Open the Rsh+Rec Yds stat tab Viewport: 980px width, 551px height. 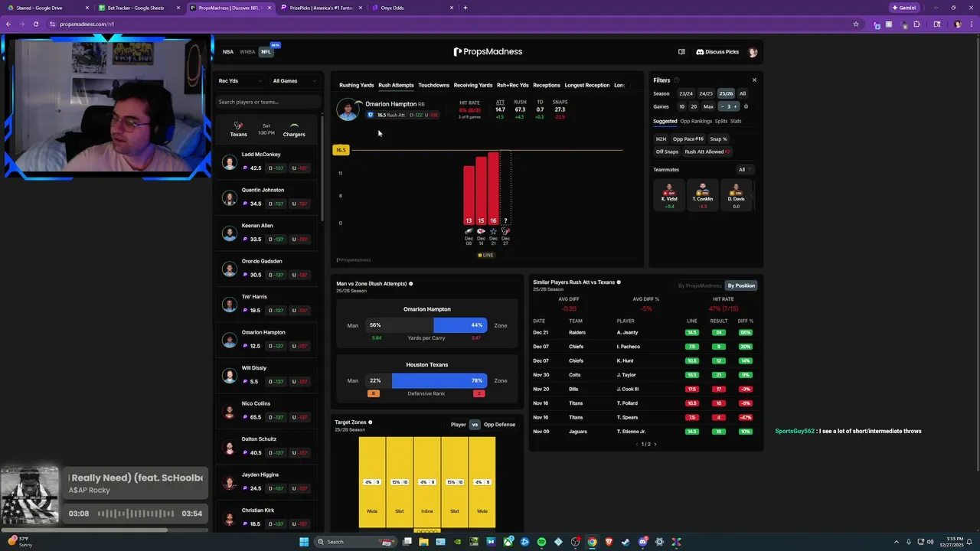coord(513,85)
